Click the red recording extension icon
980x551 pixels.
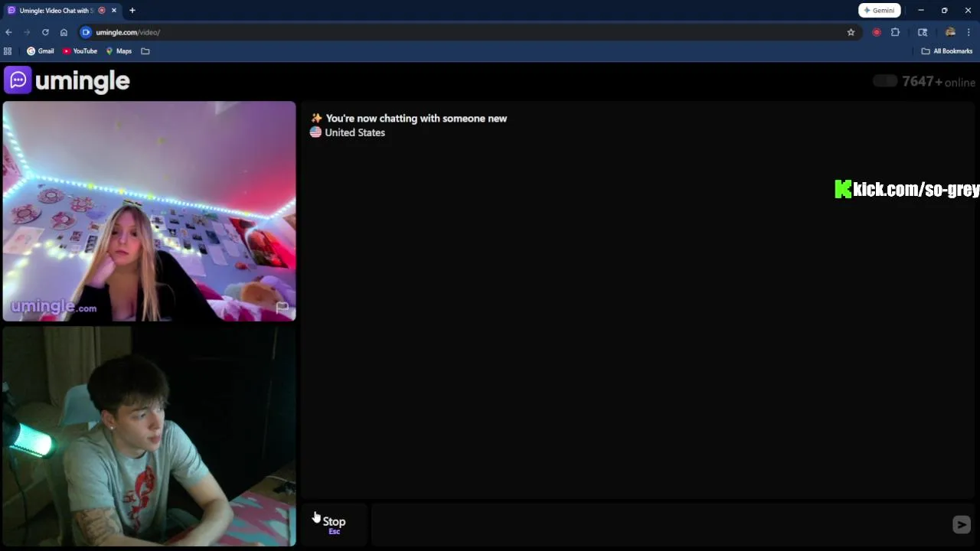[877, 32]
